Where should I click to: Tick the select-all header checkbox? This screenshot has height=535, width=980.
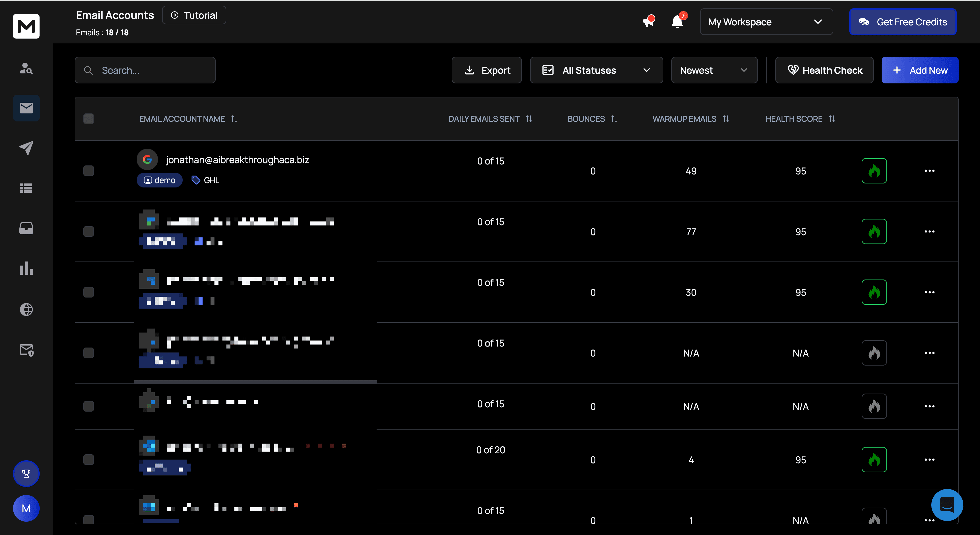click(x=89, y=119)
